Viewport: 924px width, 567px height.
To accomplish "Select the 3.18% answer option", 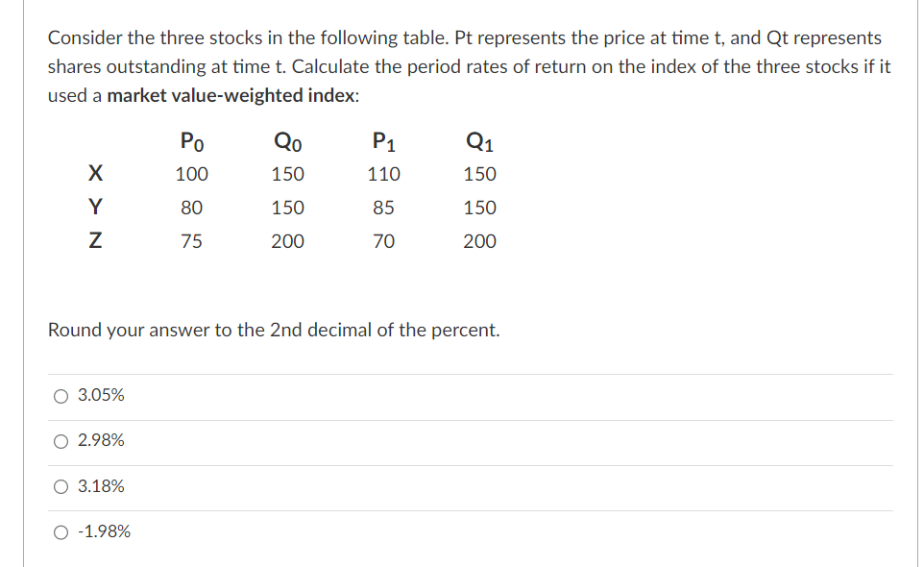I will coord(60,486).
